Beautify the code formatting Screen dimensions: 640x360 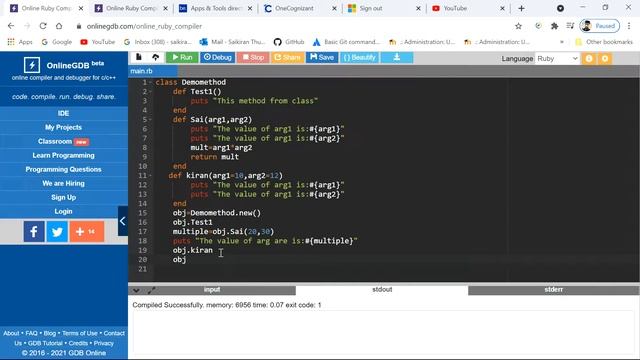click(x=359, y=57)
